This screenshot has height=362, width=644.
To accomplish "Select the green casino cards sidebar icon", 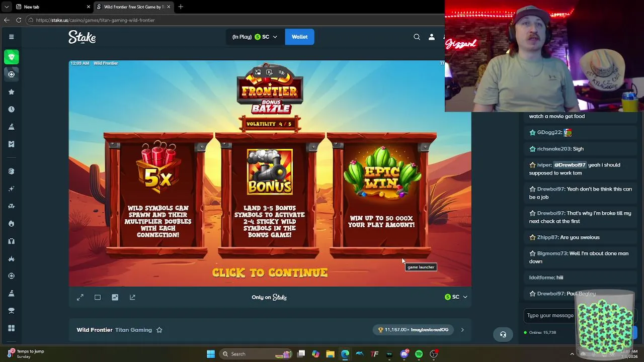I will pyautogui.click(x=11, y=57).
